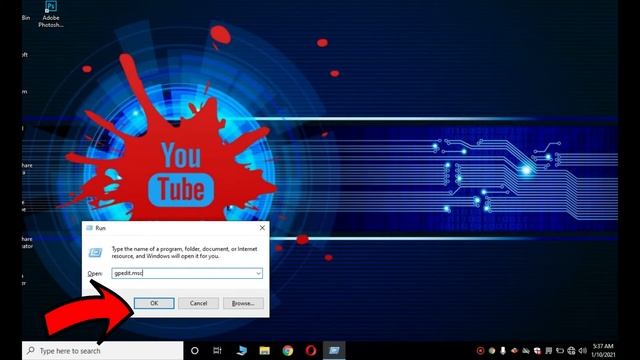The width and height of the screenshot is (640, 360).
Task: Click the microphone tray icon
Action: tap(503, 351)
